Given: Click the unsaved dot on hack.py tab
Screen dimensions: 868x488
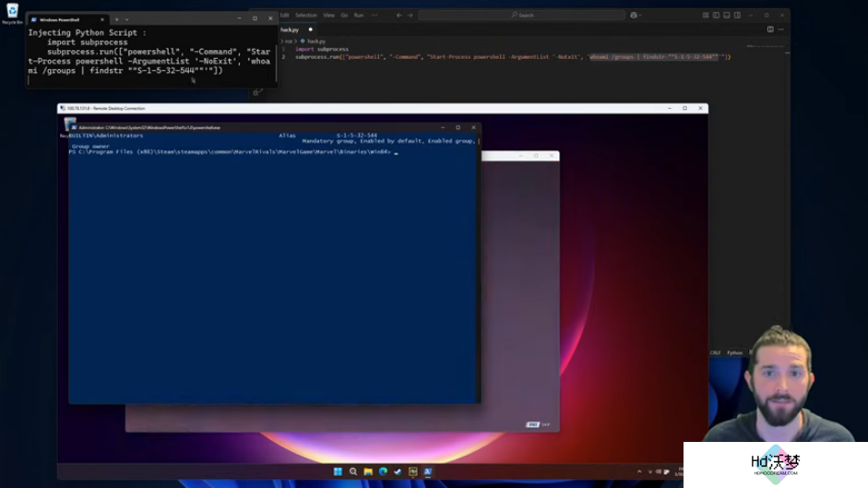Looking at the screenshot, I should (x=311, y=30).
